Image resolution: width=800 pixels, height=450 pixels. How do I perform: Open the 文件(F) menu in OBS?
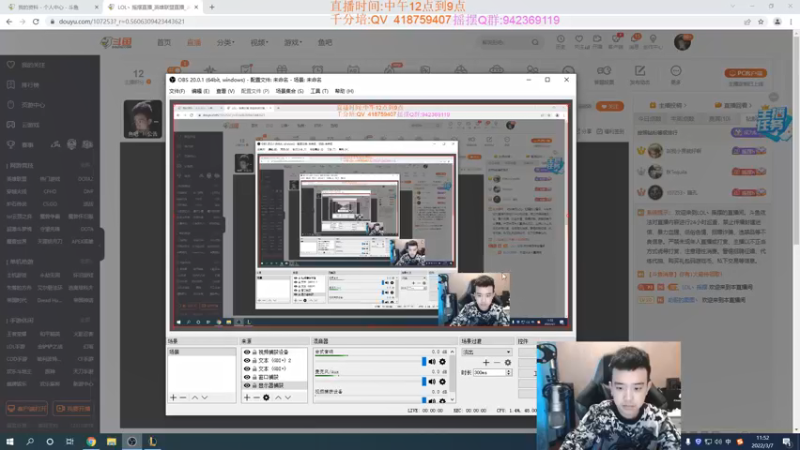[177, 91]
